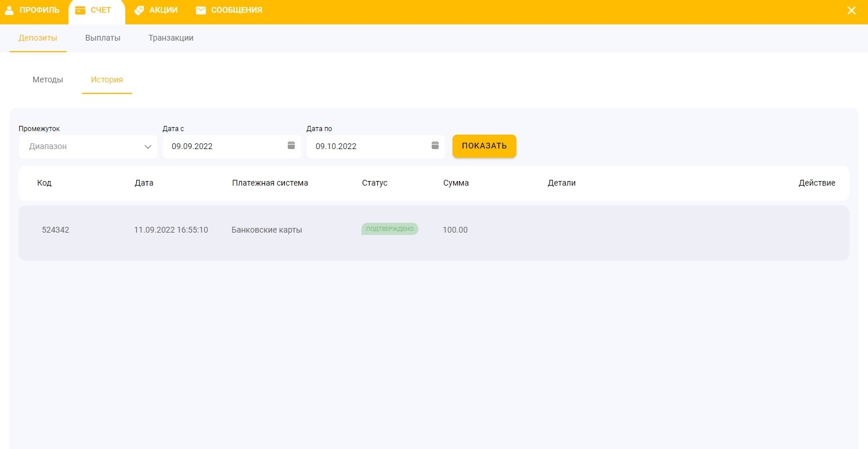
Task: Click the Сообщения envelope icon
Action: click(x=201, y=10)
